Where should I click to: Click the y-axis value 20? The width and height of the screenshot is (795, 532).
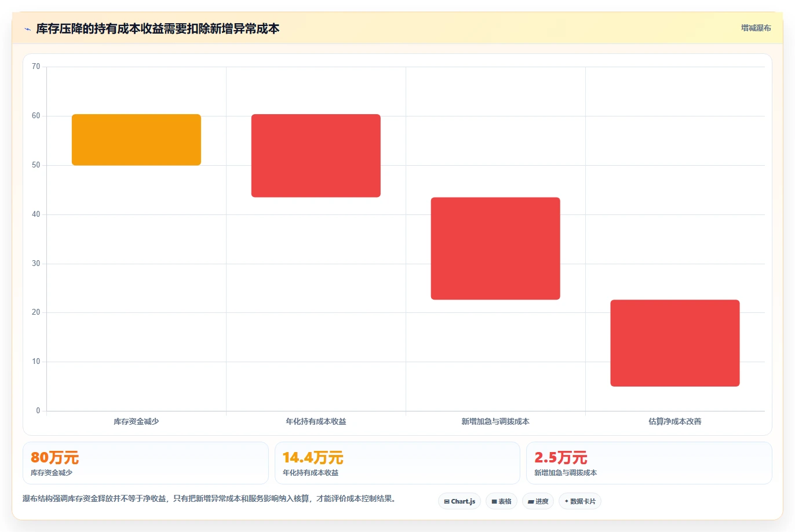[36, 312]
